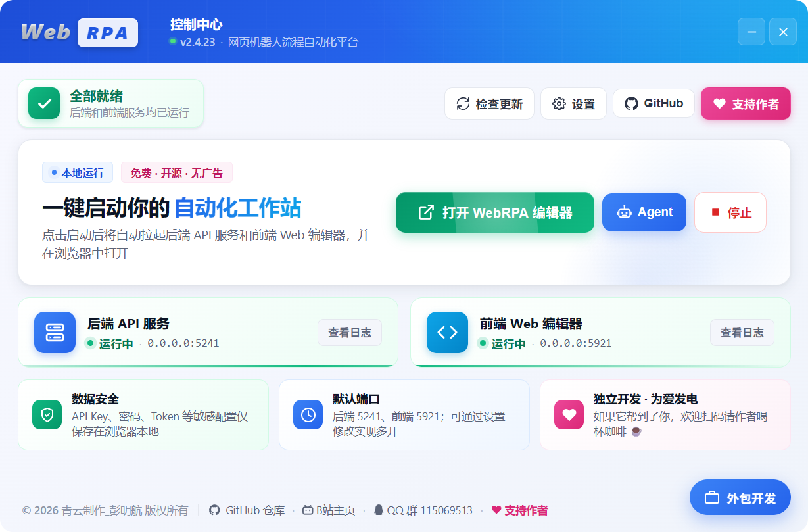This screenshot has width=808, height=532.
Task: Click the green version status dot near v2.4.23
Action: pyautogui.click(x=173, y=41)
